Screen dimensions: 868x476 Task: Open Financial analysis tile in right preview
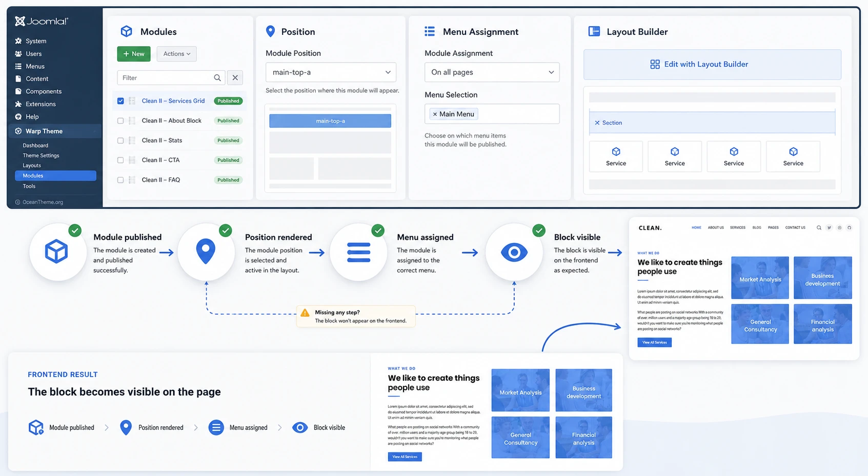(x=822, y=324)
